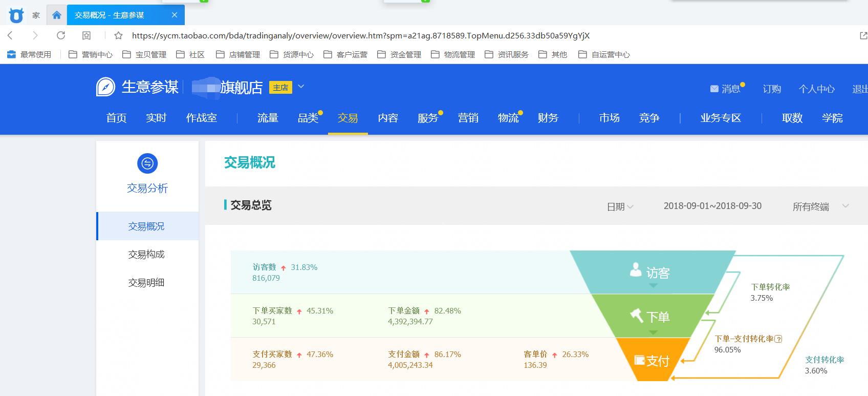The width and height of the screenshot is (868, 396).
Task: Open the 社区 bookmark folder
Action: [190, 54]
